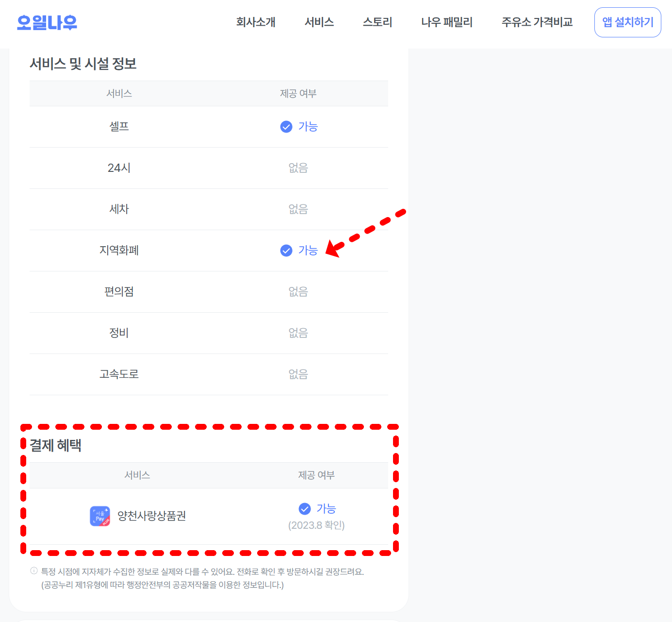The image size is (672, 622).
Task: Click 가능 status for 양천사랑상품권
Action: pos(327,509)
